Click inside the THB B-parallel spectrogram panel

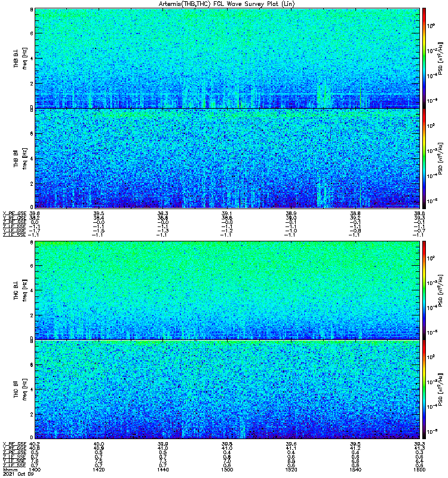point(228,158)
